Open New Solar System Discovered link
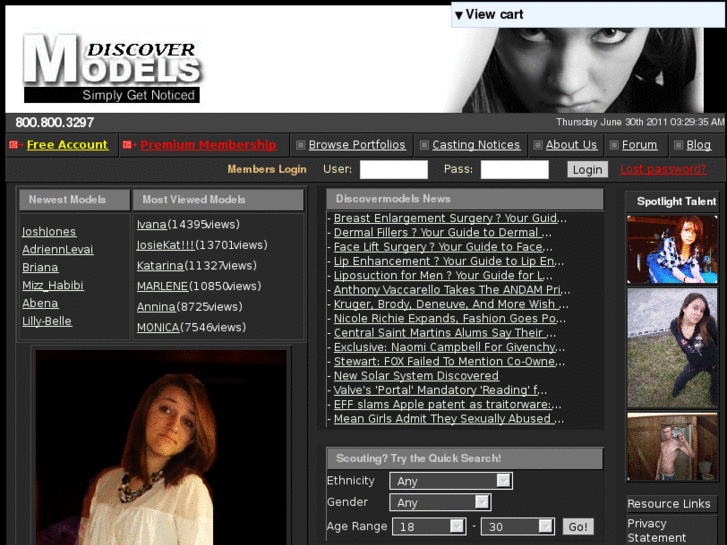Screen dimensions: 727x545 pyautogui.click(x=416, y=376)
